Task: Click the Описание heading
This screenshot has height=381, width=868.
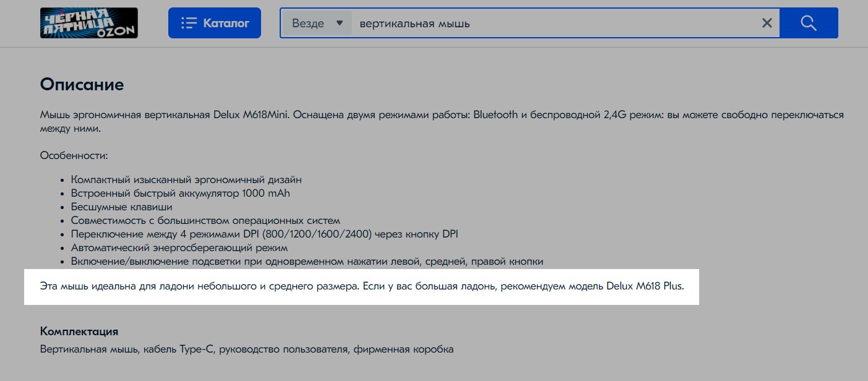Action: point(82,85)
